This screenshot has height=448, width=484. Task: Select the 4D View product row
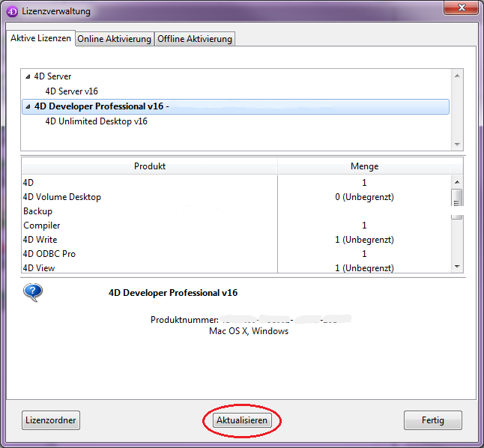pyautogui.click(x=236, y=267)
